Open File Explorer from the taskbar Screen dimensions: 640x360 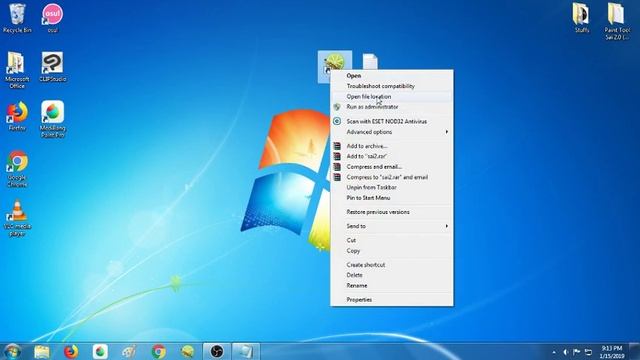[x=42, y=351]
